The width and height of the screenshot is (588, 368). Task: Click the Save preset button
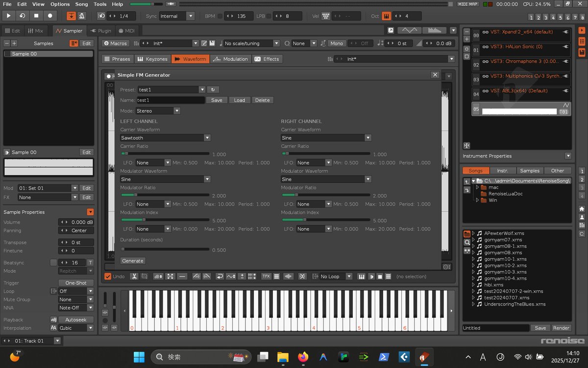point(217,100)
